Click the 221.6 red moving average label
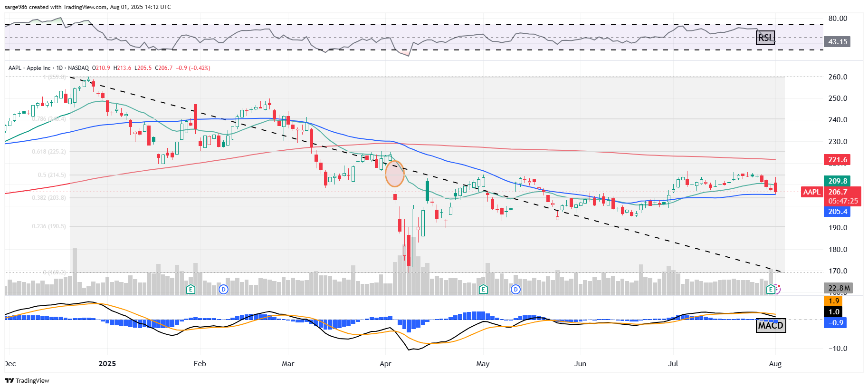This screenshot has height=389, width=868. [x=837, y=160]
